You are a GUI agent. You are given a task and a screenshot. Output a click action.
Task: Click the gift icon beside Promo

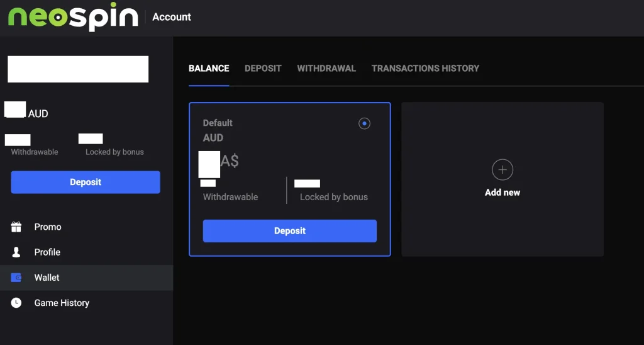(x=16, y=227)
